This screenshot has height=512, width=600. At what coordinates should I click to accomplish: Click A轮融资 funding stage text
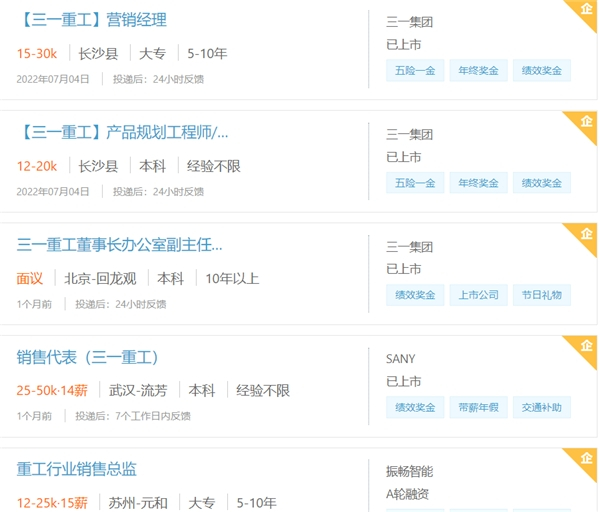(x=407, y=494)
